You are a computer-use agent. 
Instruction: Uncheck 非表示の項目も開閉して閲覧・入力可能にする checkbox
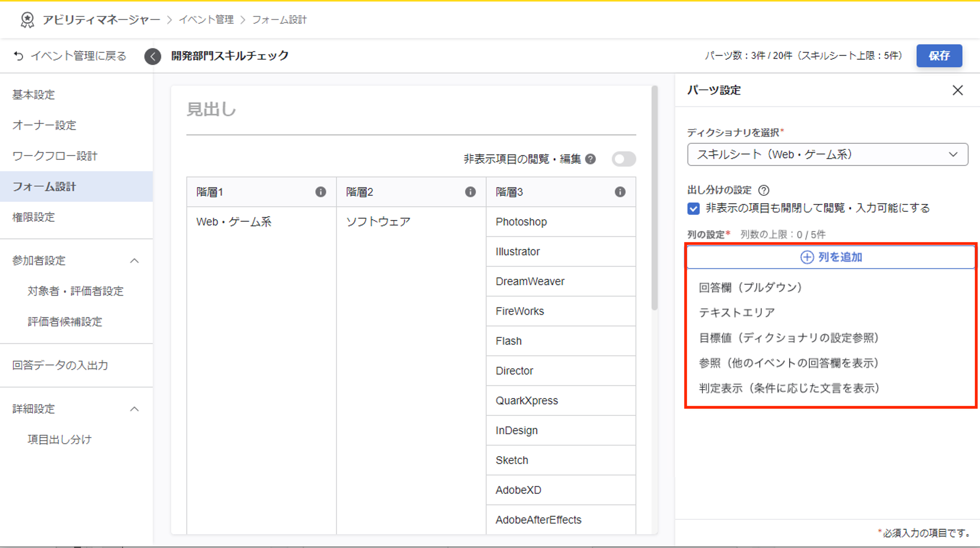point(693,209)
